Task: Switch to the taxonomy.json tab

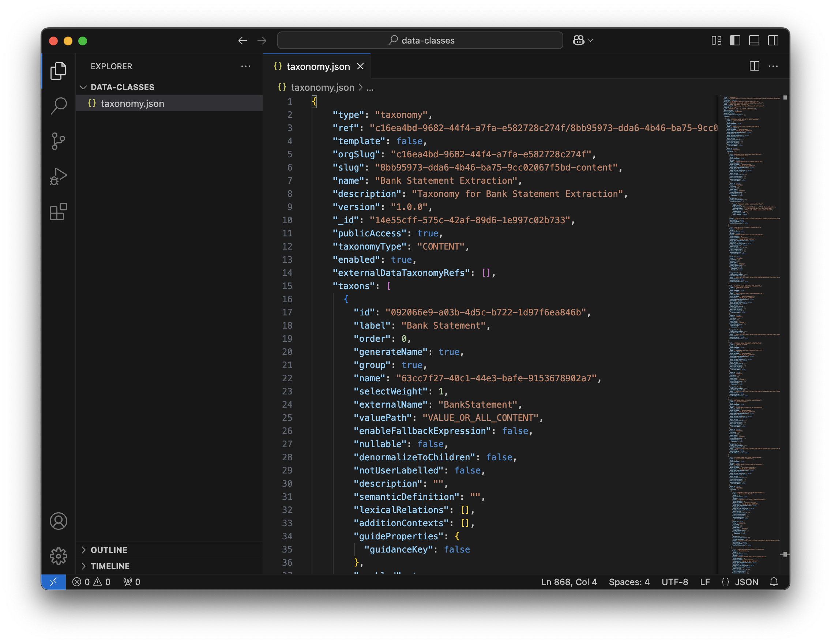Action: [319, 66]
